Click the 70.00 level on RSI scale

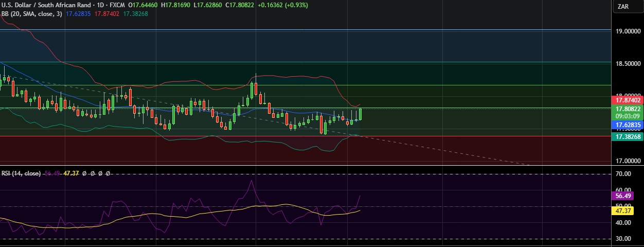[x=623, y=174]
